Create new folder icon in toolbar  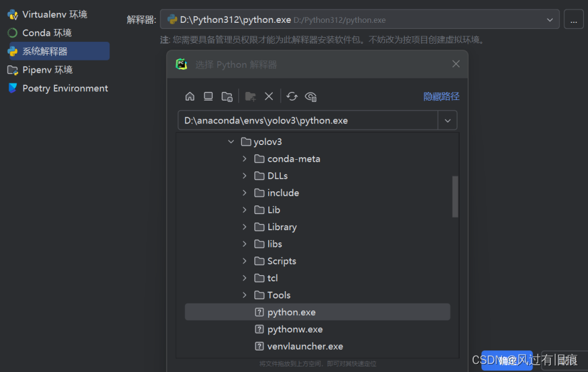pyautogui.click(x=250, y=96)
